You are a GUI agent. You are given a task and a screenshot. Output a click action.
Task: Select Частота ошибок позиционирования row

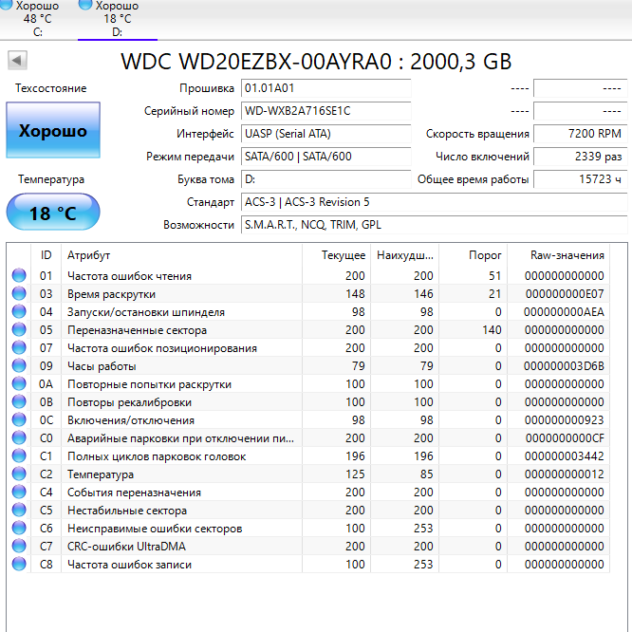tap(308, 348)
